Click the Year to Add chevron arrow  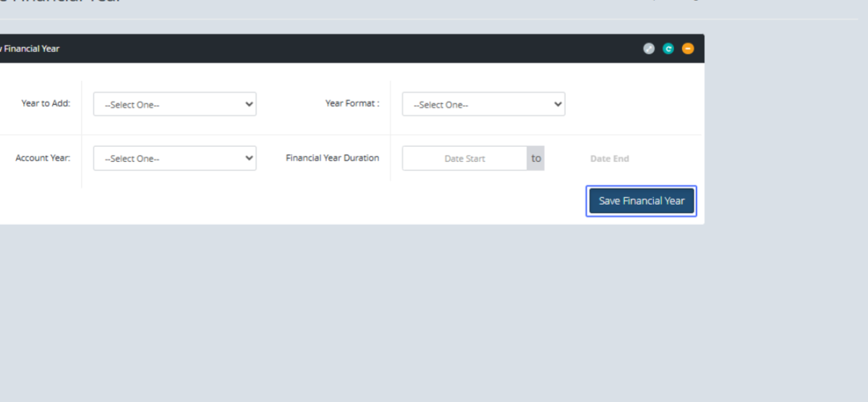tap(250, 104)
